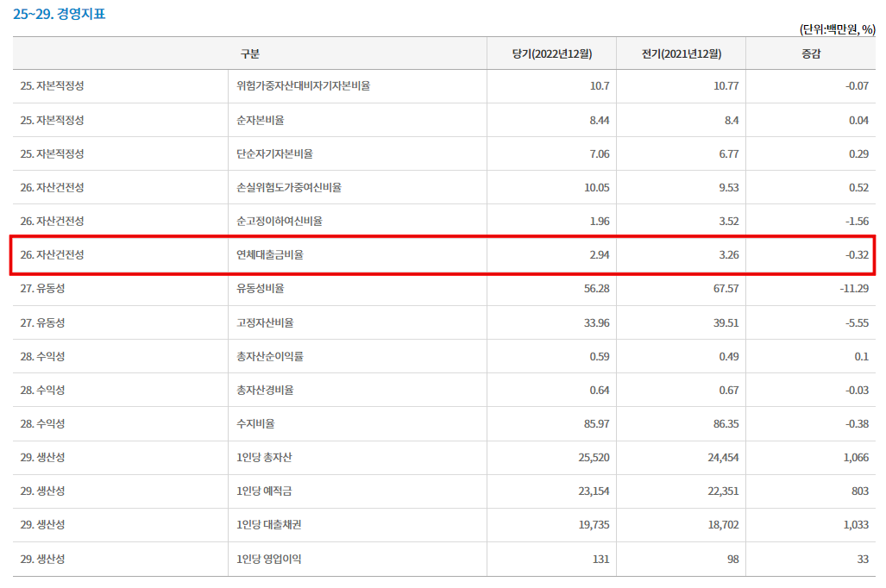The height and width of the screenshot is (588, 886).
Task: Click the 56.28 liquidity ratio value
Action: click(597, 289)
